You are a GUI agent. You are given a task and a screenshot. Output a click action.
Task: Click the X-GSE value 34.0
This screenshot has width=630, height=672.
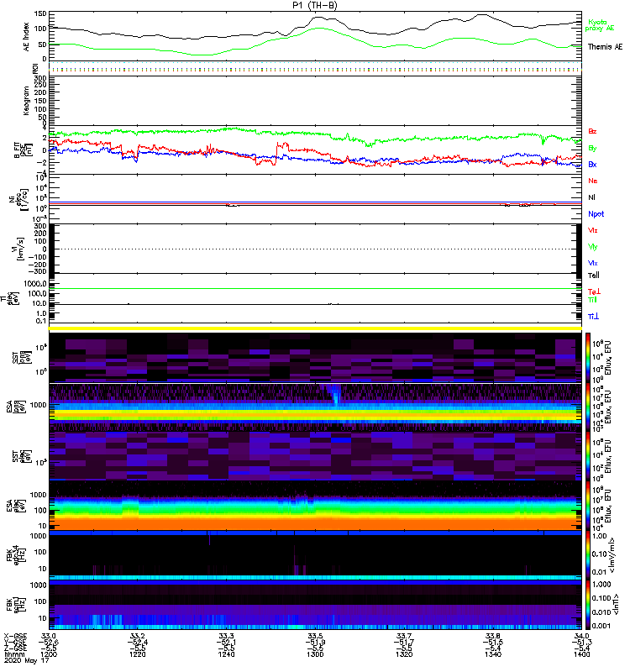(581, 636)
